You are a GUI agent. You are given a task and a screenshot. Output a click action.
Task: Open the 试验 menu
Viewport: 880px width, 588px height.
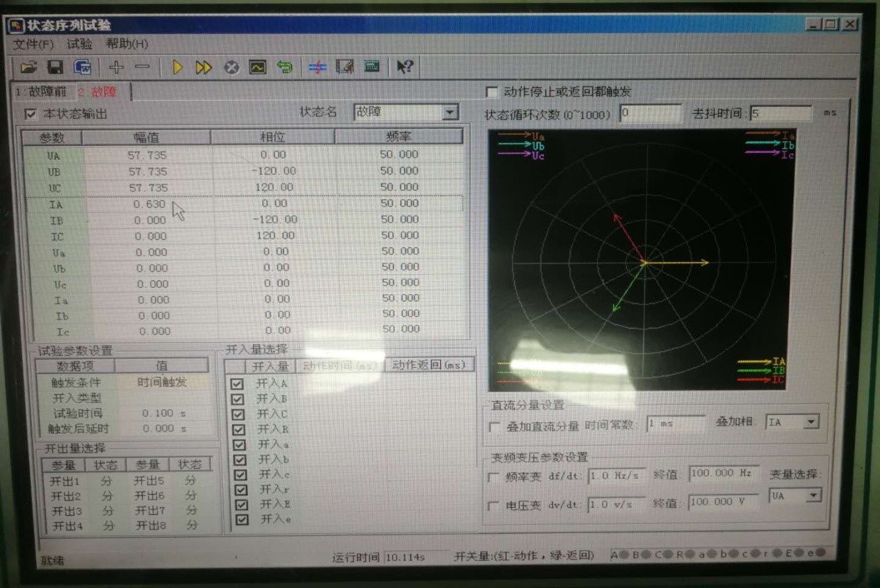79,44
